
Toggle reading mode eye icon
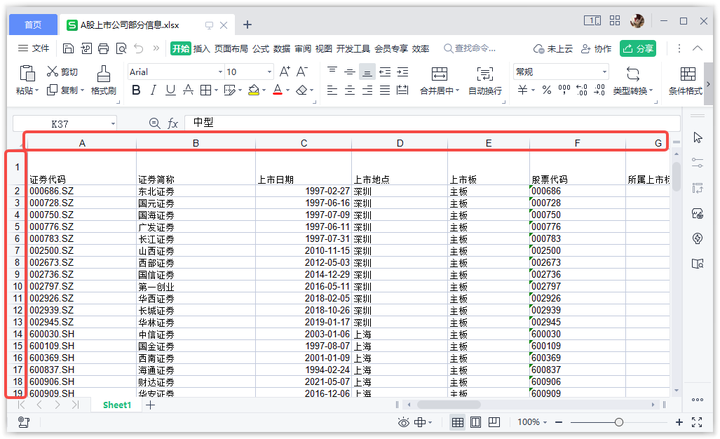pyautogui.click(x=403, y=422)
